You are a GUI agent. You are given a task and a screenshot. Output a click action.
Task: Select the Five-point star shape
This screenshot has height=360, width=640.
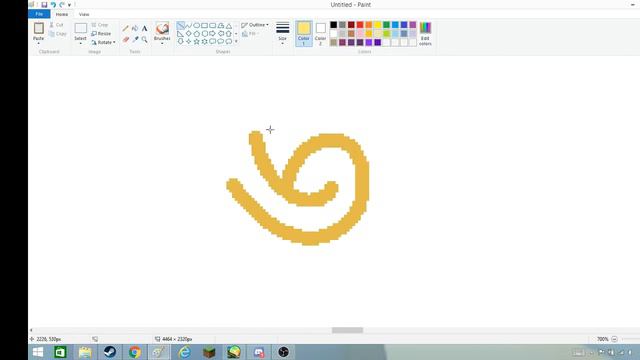click(x=196, y=41)
